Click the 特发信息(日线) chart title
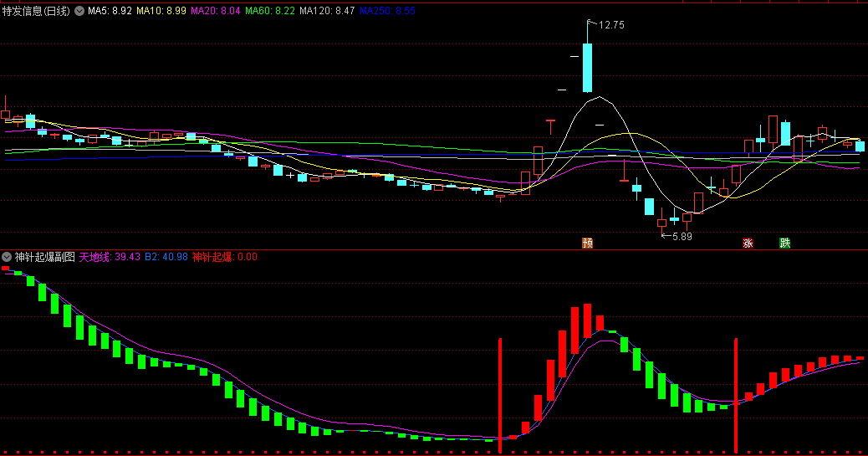 (36, 11)
